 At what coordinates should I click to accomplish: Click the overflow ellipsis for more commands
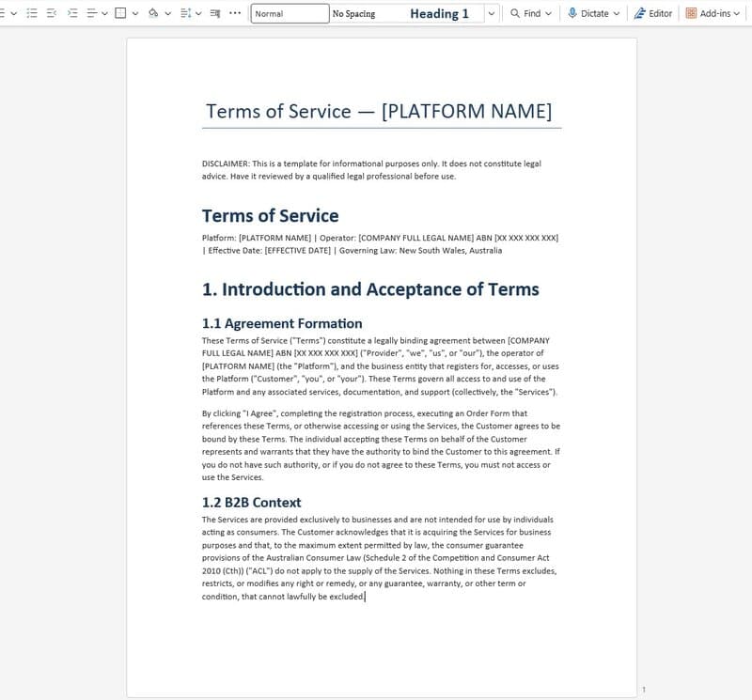(233, 12)
